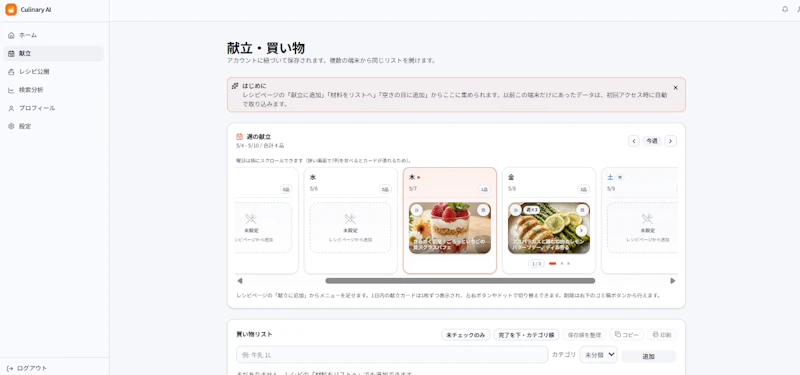
Task: Open the strawberry parfait recipe thumbnail
Action: (449, 228)
